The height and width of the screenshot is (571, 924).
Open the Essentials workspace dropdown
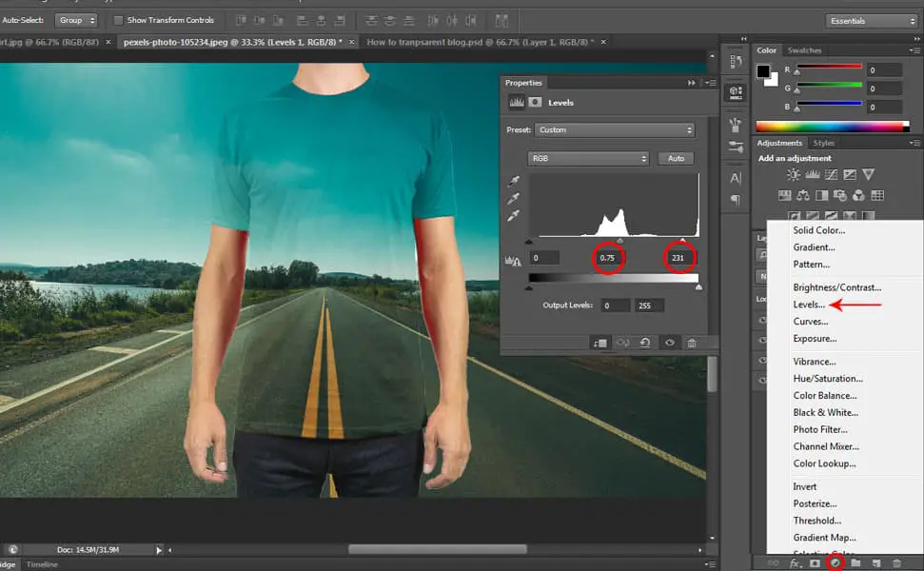[x=870, y=19]
